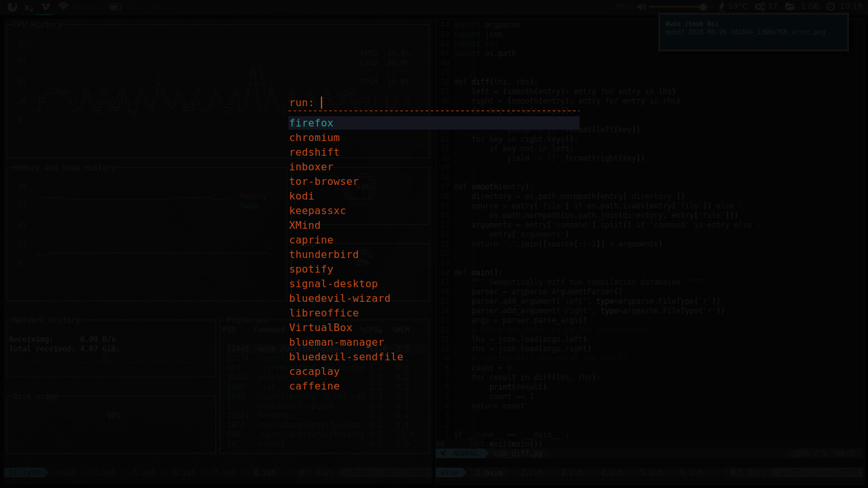This screenshot has height=488, width=868.
Task: Switch to 1.nvim tab in right tmux bar
Action: click(490, 473)
